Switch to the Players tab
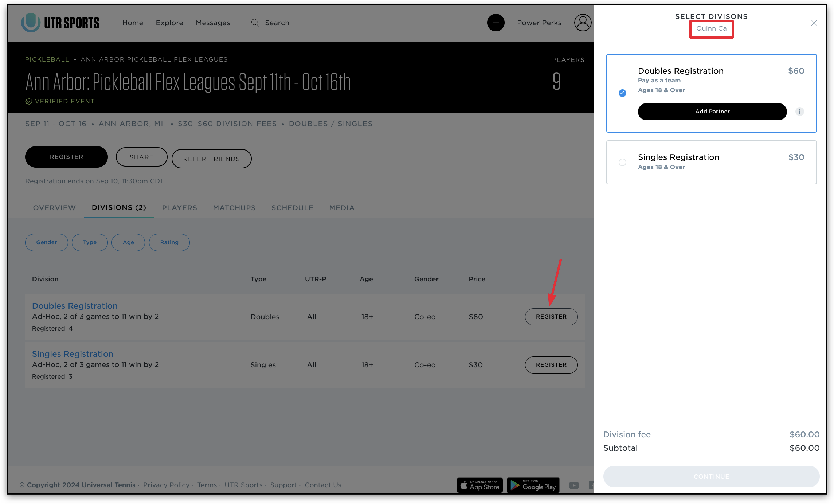834x504 pixels. 179,208
